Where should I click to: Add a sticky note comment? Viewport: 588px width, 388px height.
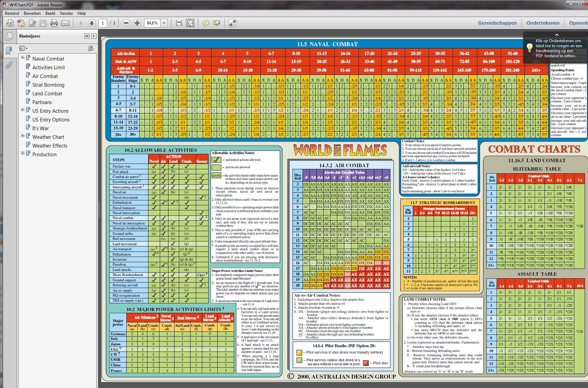pos(206,23)
